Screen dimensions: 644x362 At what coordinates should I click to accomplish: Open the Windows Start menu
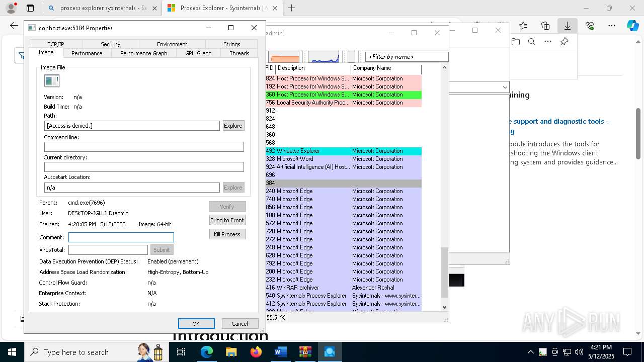[12, 352]
